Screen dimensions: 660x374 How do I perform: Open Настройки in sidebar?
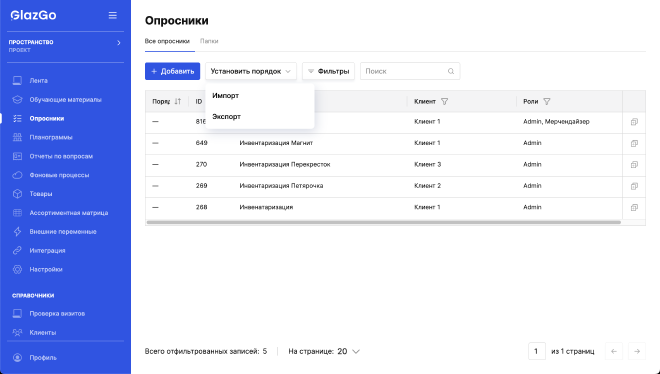click(x=46, y=269)
